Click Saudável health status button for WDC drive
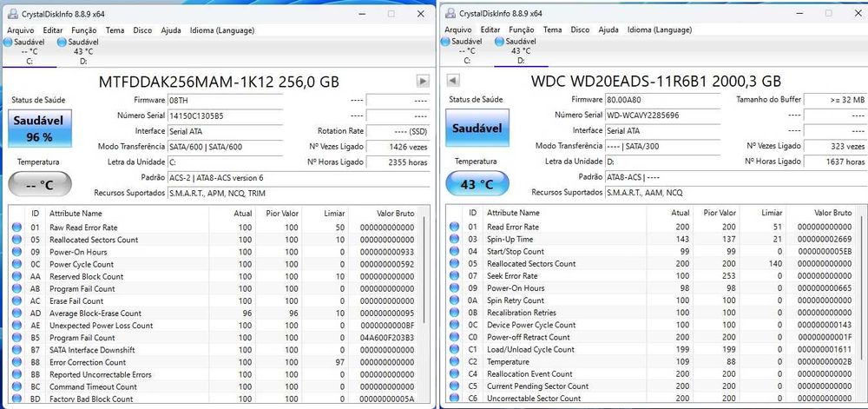This screenshot has width=868, height=409. point(477,128)
